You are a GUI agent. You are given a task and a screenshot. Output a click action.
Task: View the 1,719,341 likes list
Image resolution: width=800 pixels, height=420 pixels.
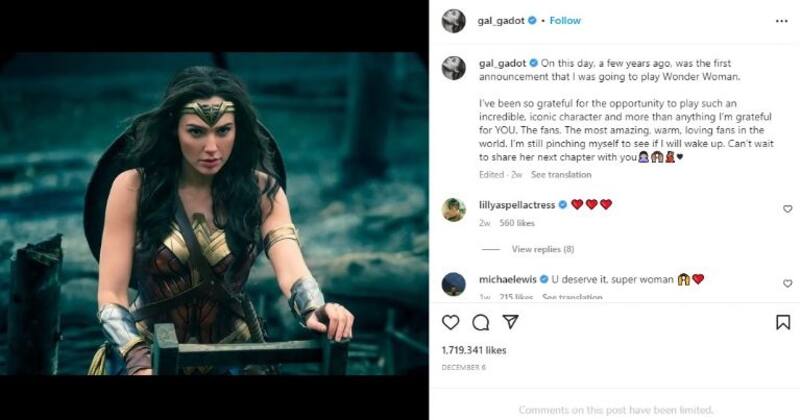point(473,350)
